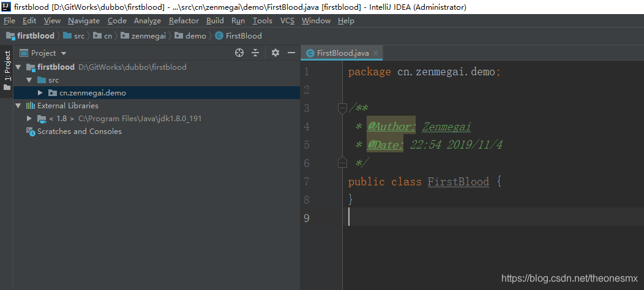Open the Help menu

[x=346, y=21]
